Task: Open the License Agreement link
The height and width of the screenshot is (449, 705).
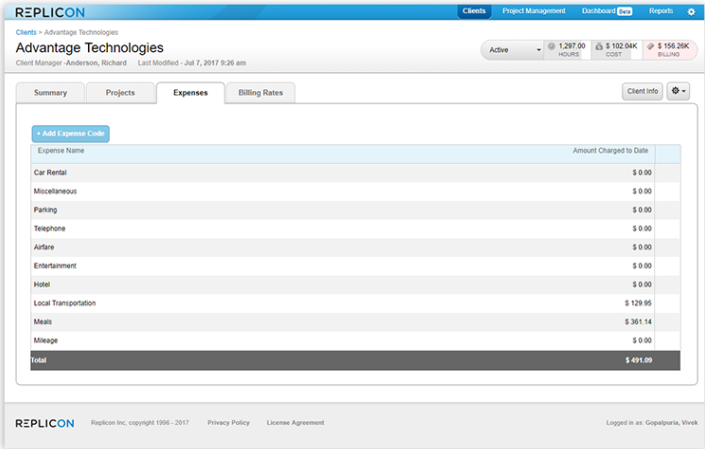Action: [x=295, y=422]
